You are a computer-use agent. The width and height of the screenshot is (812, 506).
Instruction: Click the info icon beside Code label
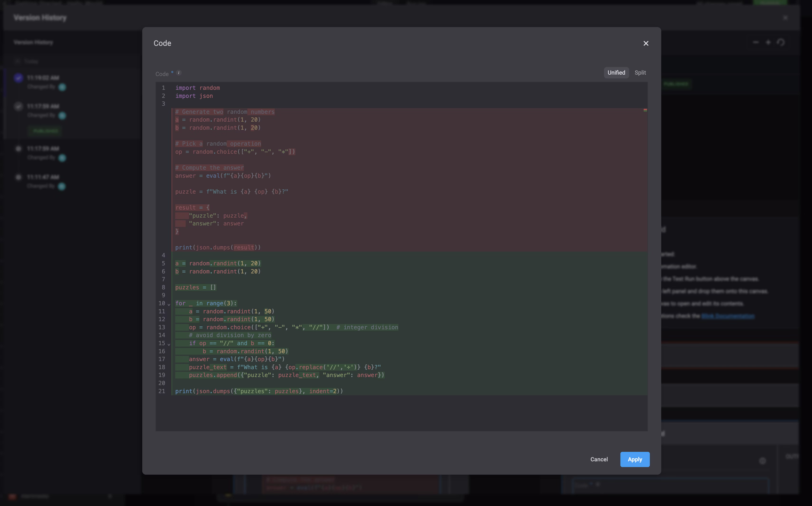point(179,73)
